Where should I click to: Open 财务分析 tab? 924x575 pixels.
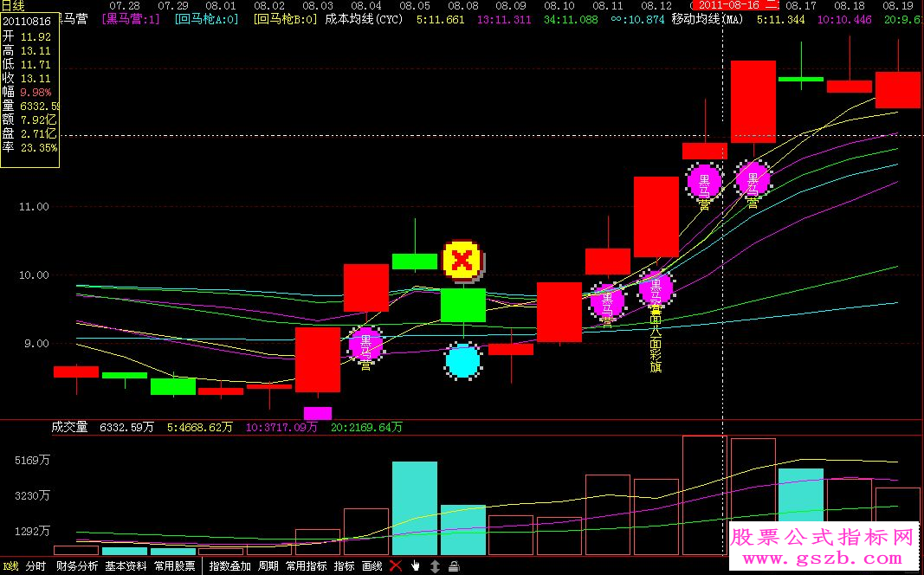pyautogui.click(x=77, y=566)
